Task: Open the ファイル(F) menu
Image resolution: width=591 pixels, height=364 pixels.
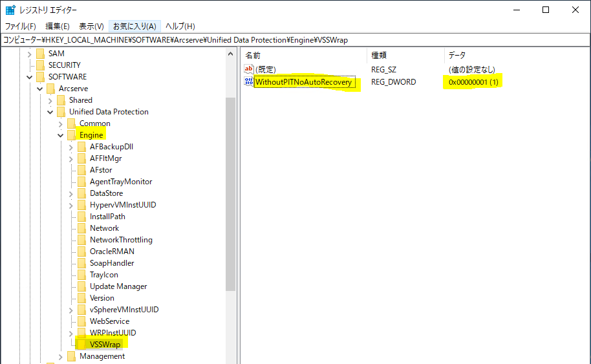Action: 20,27
